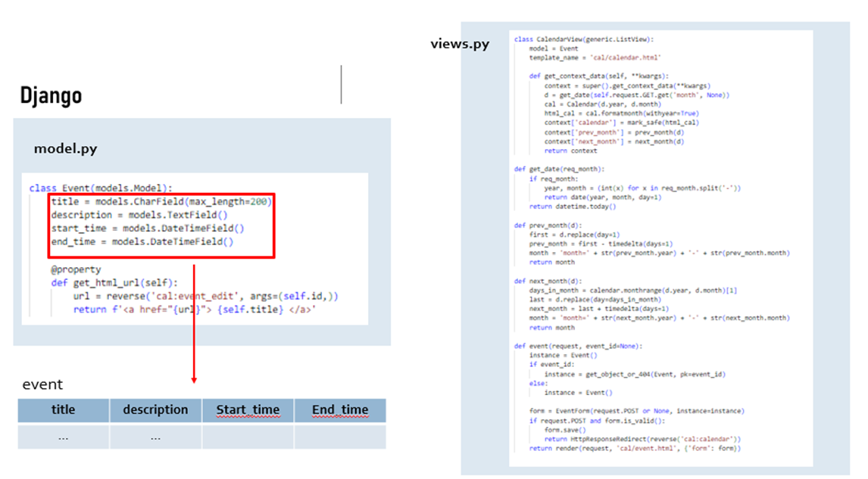Click the '...' cell under title column
The image size is (868, 479).
63,437
